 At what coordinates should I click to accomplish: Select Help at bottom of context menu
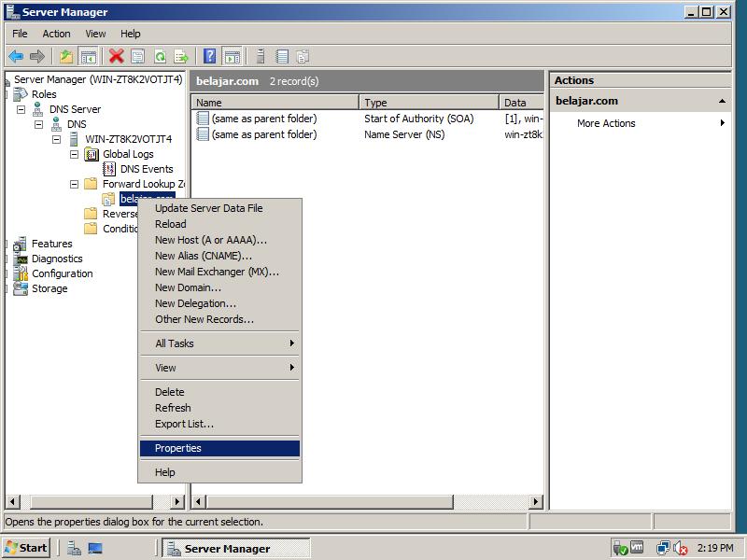[219, 472]
